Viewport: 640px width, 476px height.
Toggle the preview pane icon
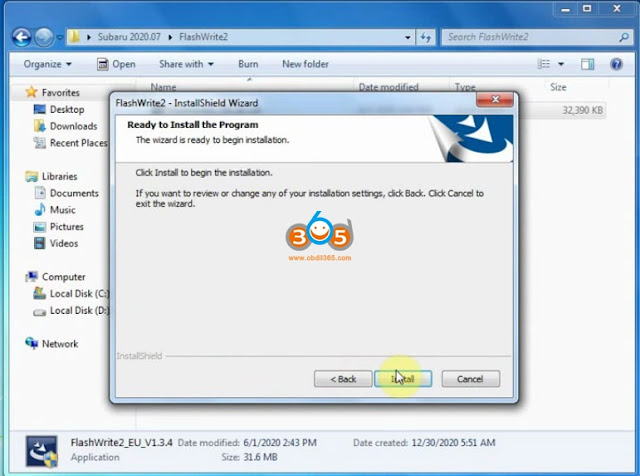(x=588, y=64)
